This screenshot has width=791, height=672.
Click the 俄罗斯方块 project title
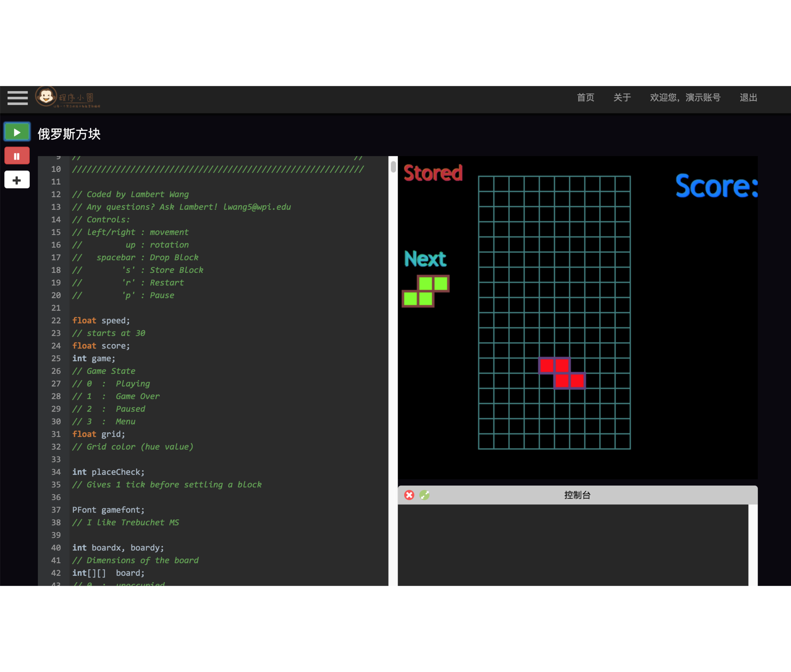click(69, 134)
